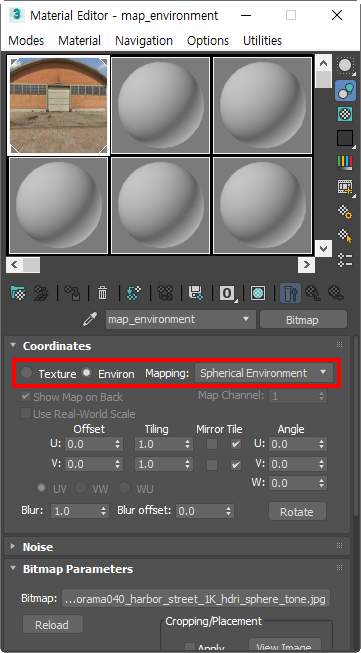Screen dimensions: 361x653
Task: Collapse the Bitmap Parameters rollout
Action: (13, 568)
